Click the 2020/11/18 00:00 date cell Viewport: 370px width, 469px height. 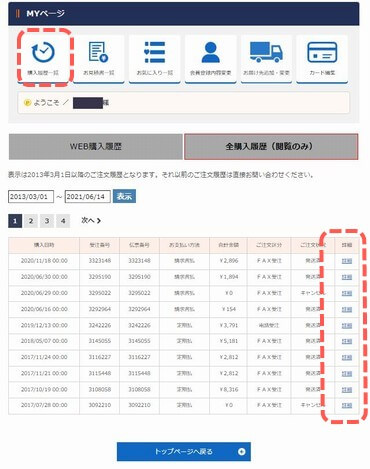pos(44,261)
